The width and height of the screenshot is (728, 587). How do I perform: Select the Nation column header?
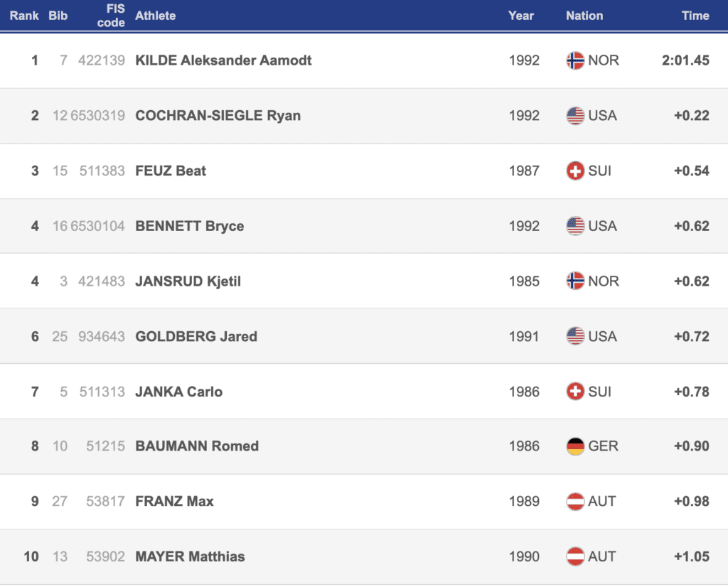[584, 16]
